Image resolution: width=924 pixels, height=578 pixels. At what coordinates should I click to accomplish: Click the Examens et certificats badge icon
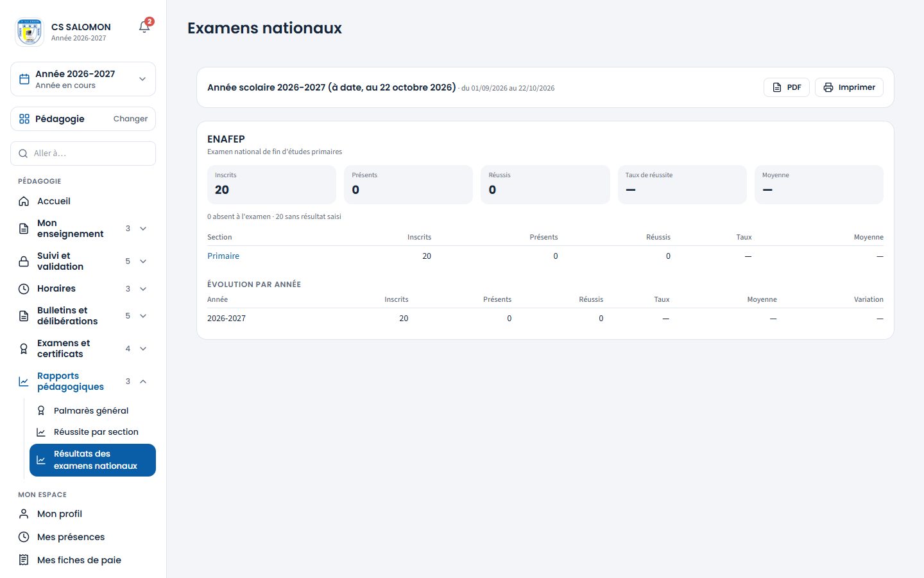24,349
